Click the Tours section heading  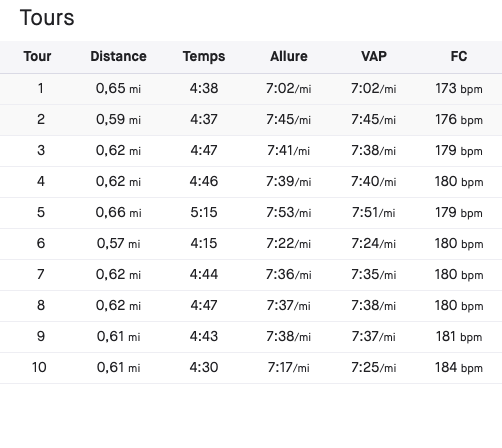coord(47,18)
